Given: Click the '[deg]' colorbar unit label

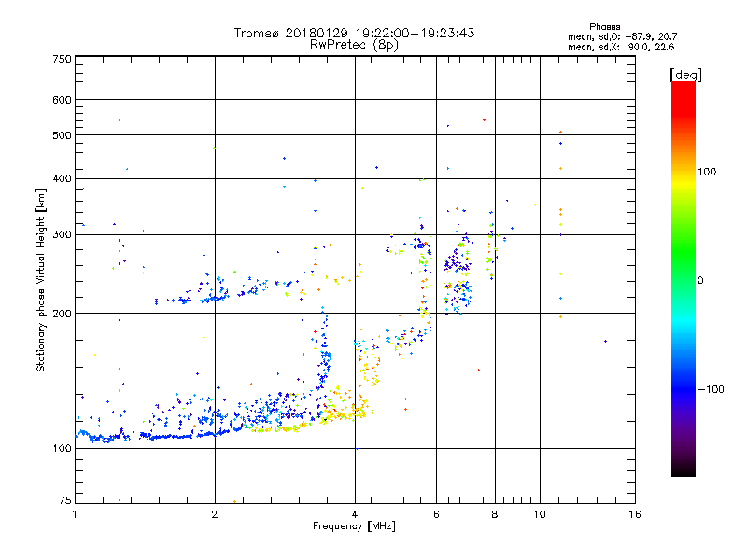Looking at the screenshot, I should 685,75.
